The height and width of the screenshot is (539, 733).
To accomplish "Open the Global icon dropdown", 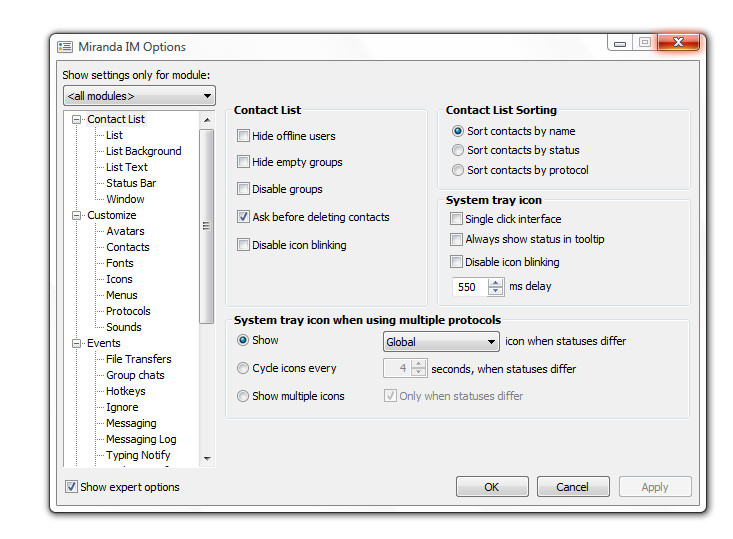I will 441,342.
